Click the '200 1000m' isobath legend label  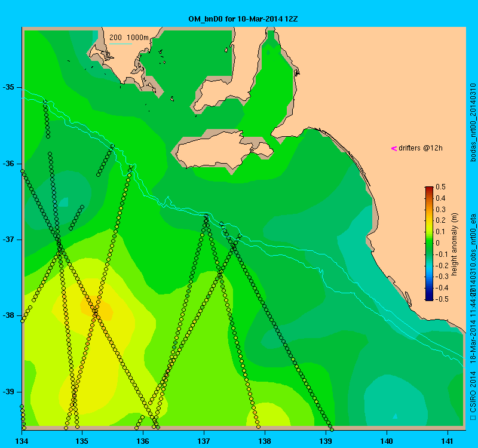[x=129, y=38]
